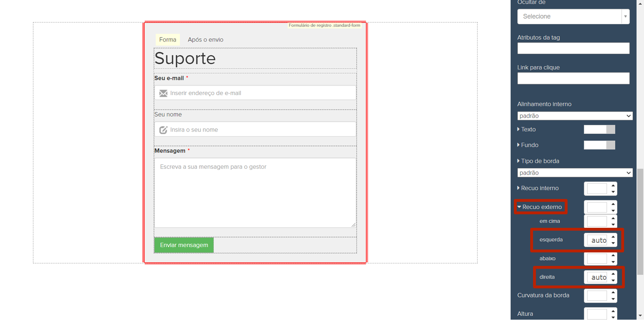Select the 'Forma' tab
This screenshot has width=644, height=325.
click(167, 40)
